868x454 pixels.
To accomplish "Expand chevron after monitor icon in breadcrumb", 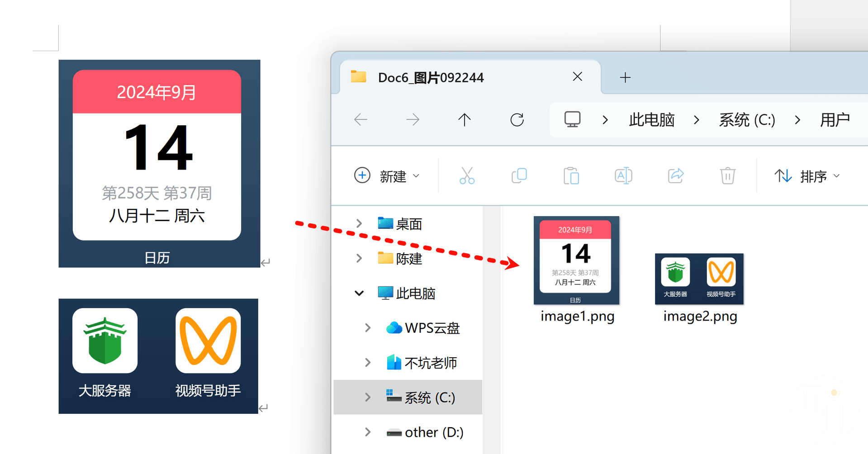I will click(x=605, y=120).
